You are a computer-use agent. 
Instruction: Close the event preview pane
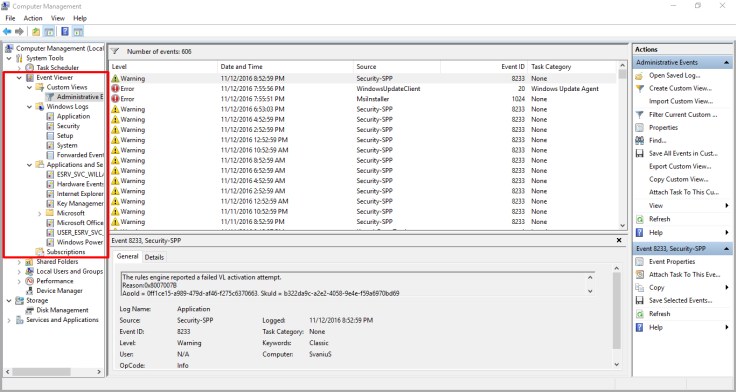619,240
